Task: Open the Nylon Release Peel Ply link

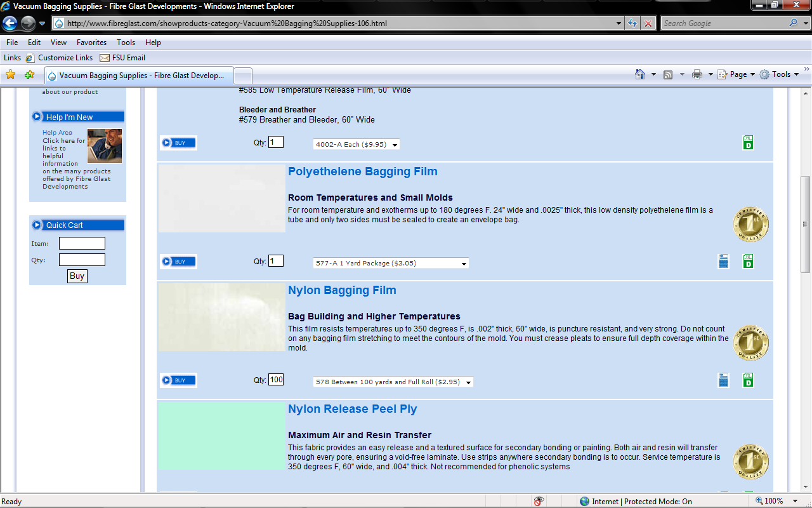Action: (352, 409)
